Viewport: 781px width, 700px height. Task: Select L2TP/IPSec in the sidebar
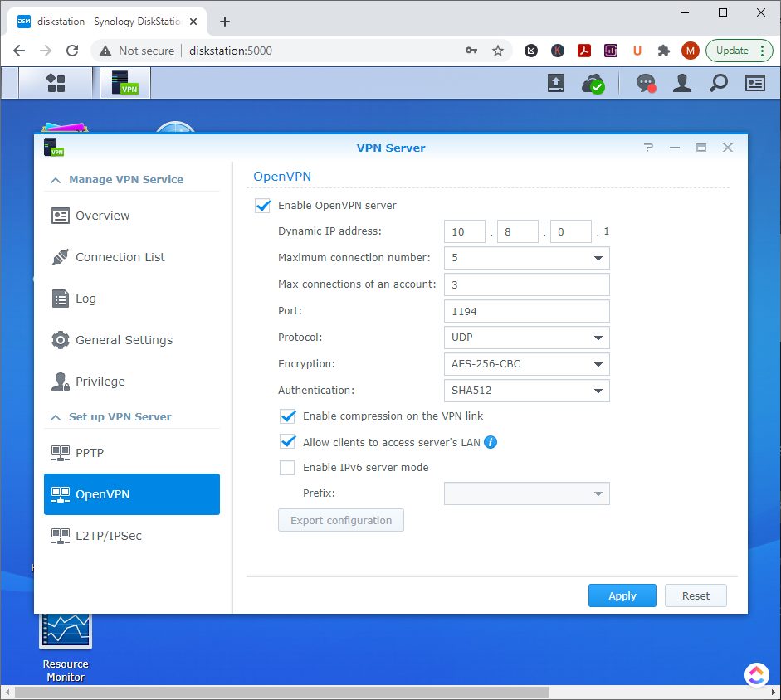132,536
